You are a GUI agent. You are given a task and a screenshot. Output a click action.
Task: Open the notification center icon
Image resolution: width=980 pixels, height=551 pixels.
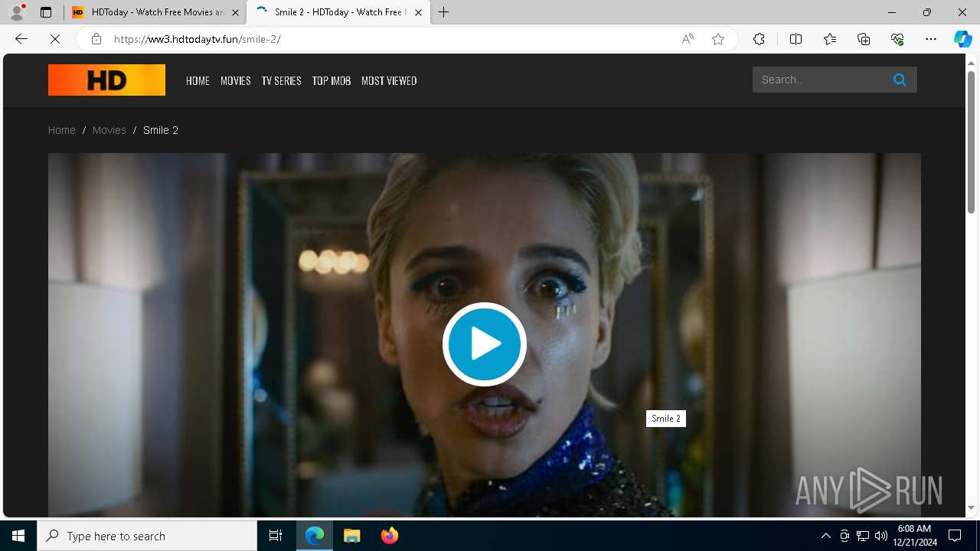[x=955, y=536]
